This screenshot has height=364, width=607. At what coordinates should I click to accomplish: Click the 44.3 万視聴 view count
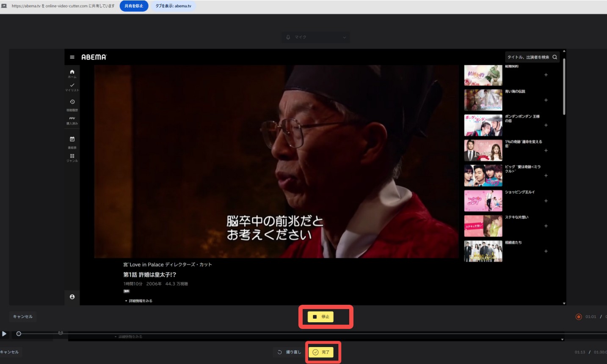coord(177,284)
